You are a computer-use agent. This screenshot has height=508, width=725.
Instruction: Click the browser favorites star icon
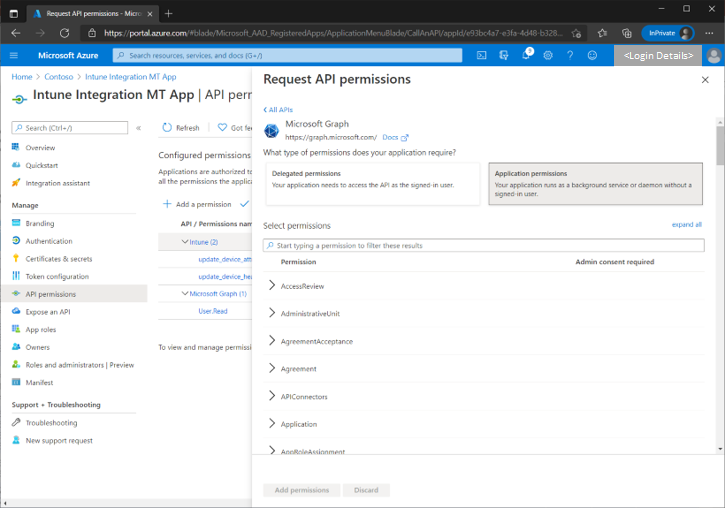point(602,33)
